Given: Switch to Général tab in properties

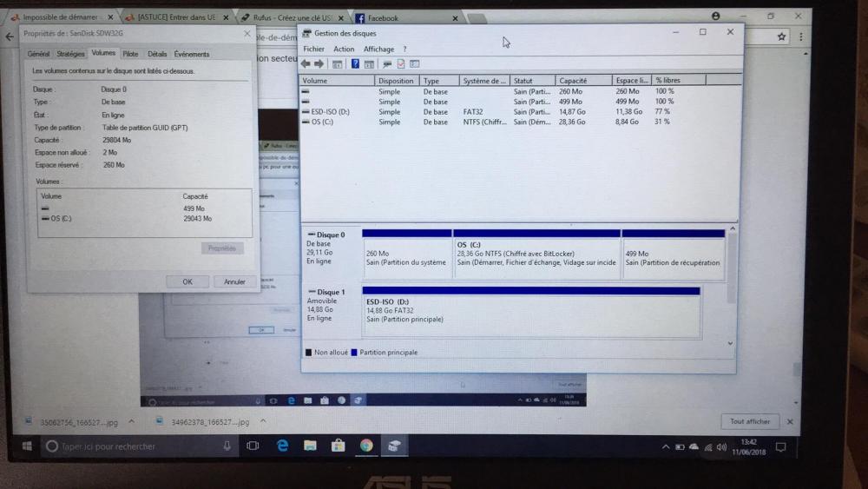Looking at the screenshot, I should [x=38, y=54].
